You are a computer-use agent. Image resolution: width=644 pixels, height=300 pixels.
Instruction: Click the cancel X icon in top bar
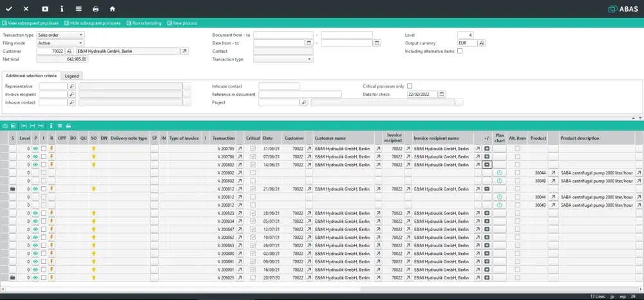pyautogui.click(x=26, y=8)
